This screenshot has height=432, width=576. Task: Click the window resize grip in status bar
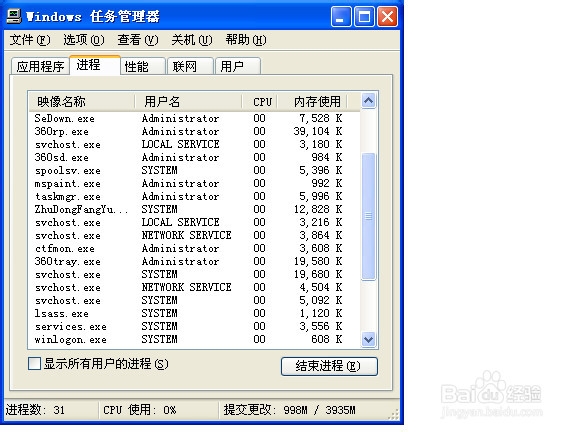[x=393, y=415]
